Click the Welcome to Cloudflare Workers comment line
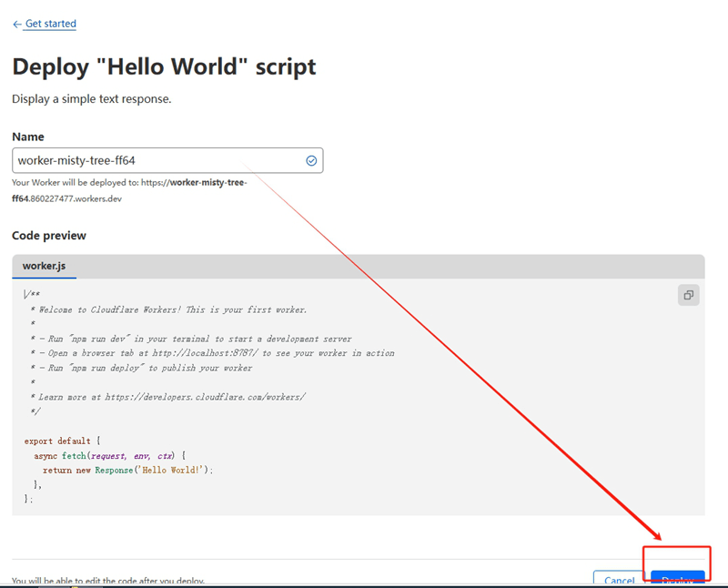The height and width of the screenshot is (588, 728). tap(168, 309)
